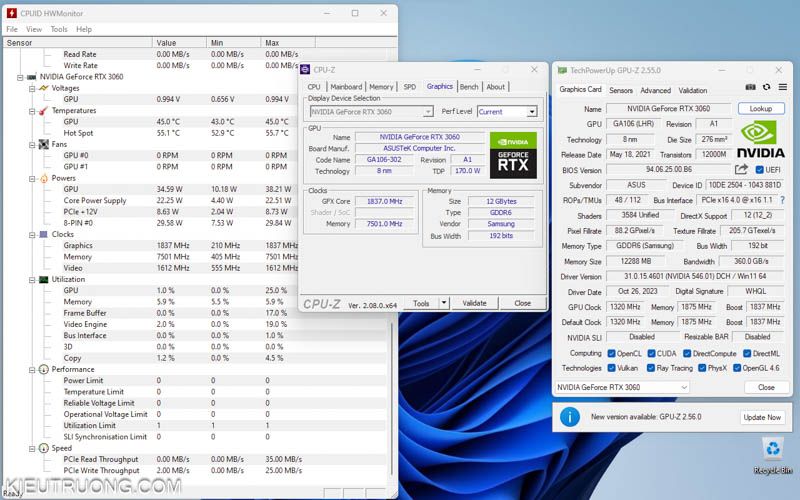Open the GPU selection dropdown in GPU-Z
This screenshot has width=800, height=500.
pos(622,387)
